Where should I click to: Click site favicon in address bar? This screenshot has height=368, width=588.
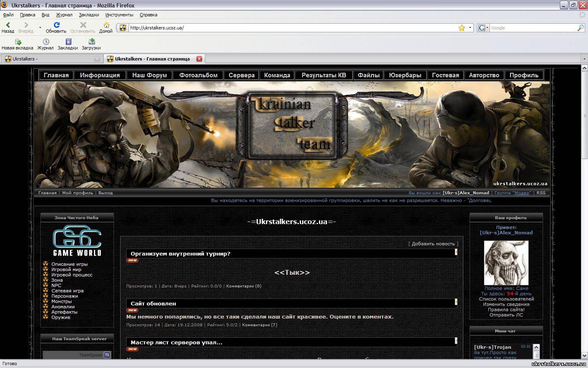[x=122, y=28]
